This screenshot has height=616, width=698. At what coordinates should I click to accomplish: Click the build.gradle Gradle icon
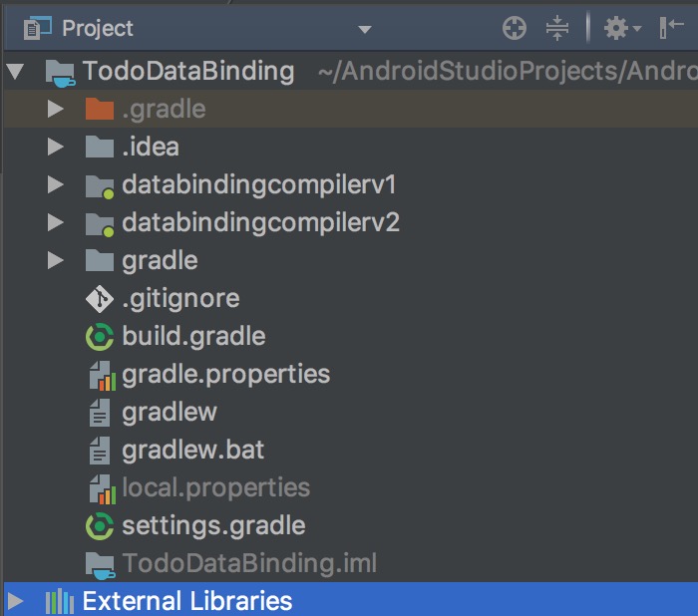[100, 337]
